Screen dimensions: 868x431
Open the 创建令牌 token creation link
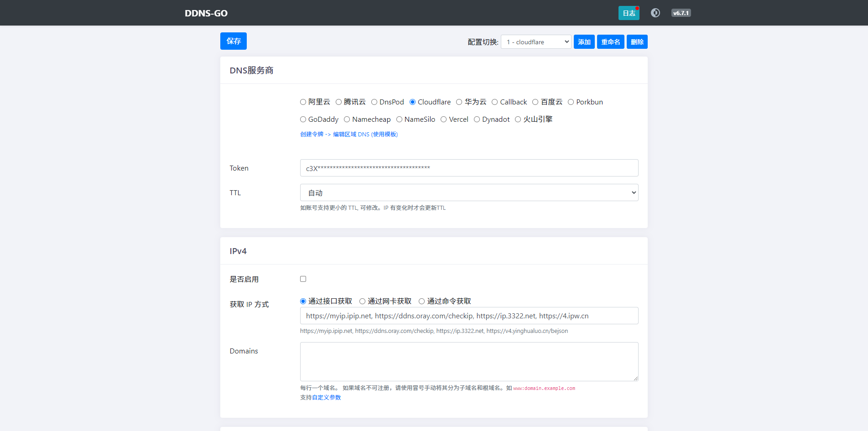[312, 134]
